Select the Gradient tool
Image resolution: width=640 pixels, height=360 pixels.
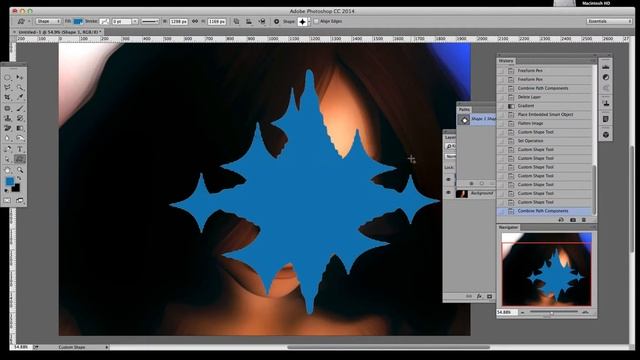[20, 128]
